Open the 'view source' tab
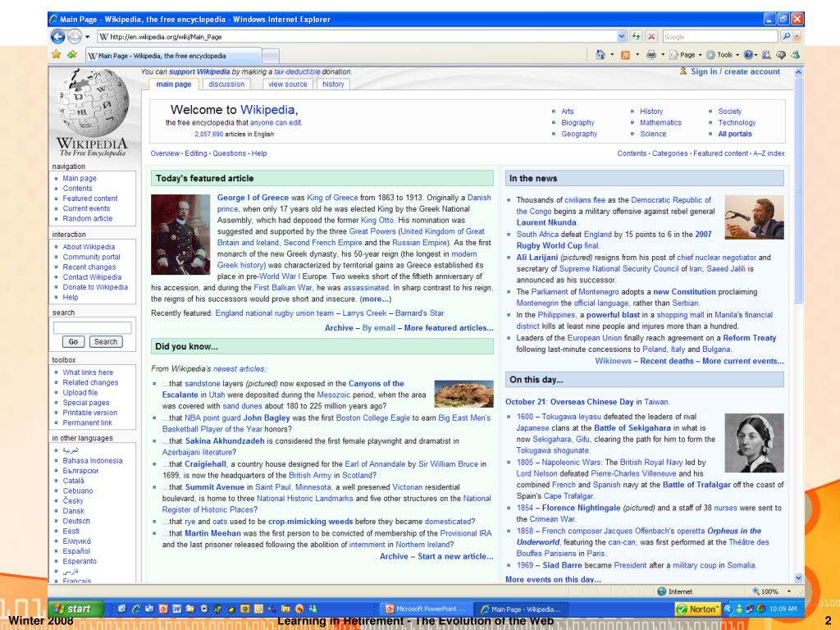 tap(288, 84)
